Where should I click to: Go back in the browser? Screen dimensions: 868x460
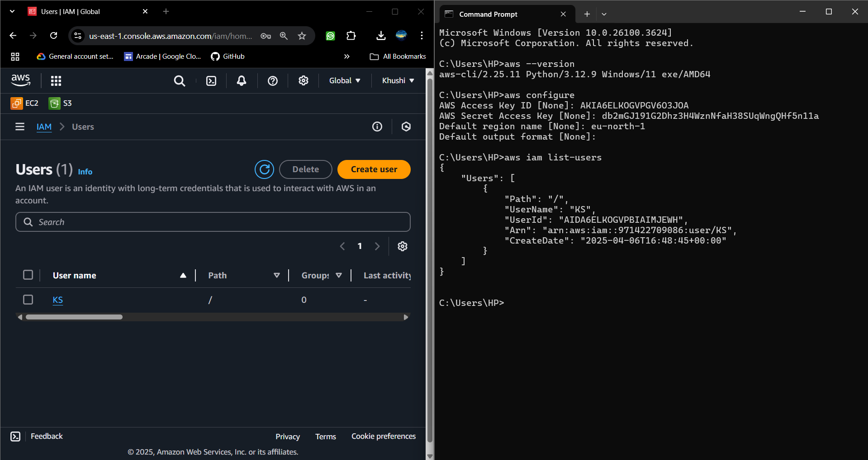(13, 36)
